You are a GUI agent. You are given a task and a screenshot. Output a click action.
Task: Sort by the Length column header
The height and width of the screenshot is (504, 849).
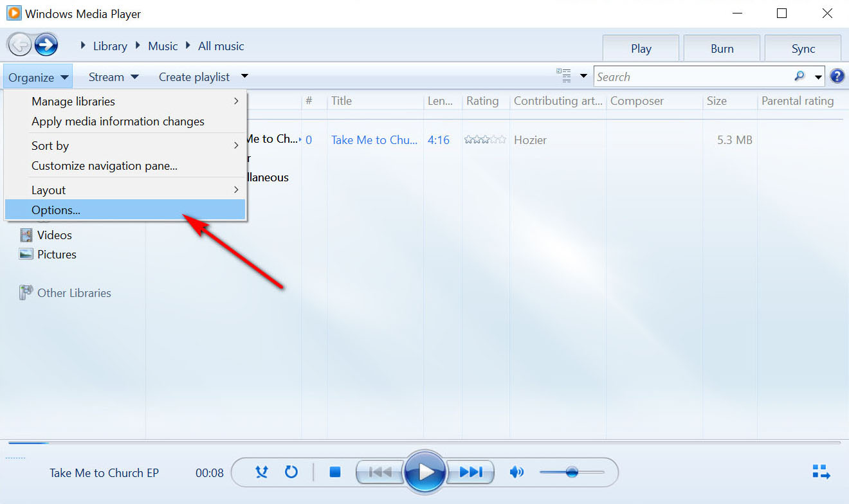pyautogui.click(x=443, y=101)
